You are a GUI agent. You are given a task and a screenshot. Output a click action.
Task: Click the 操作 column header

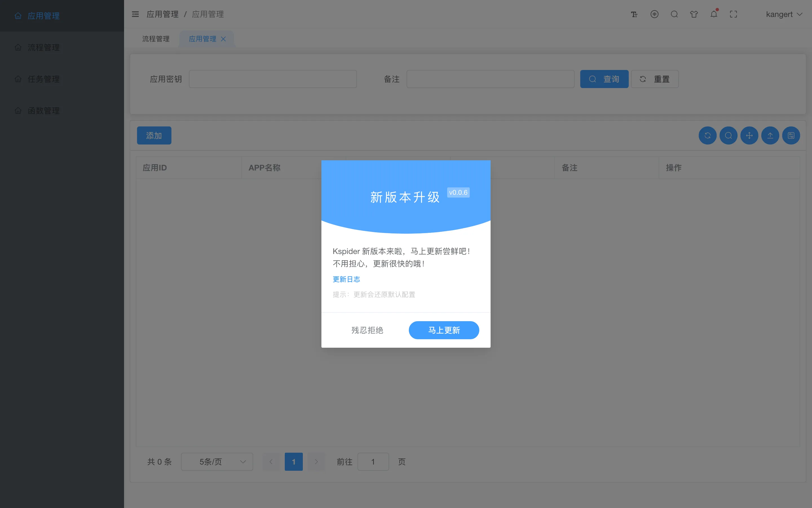click(x=729, y=168)
